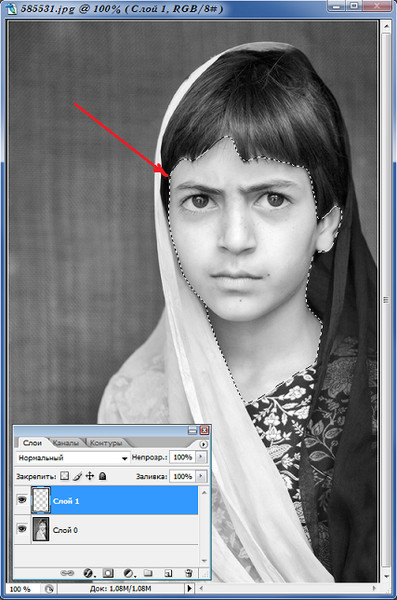This screenshot has width=397, height=600.
Task: Open the Нормальный blend mode dropdown
Action: (73, 458)
